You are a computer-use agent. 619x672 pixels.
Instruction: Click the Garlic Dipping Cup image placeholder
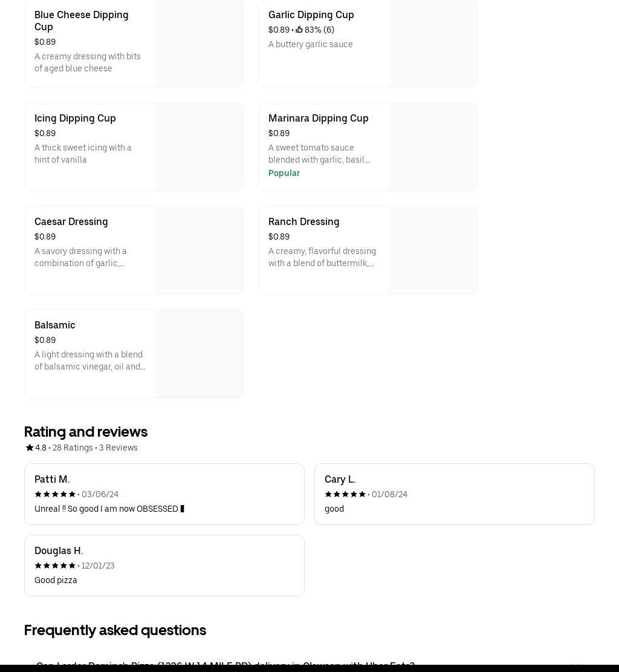click(433, 44)
